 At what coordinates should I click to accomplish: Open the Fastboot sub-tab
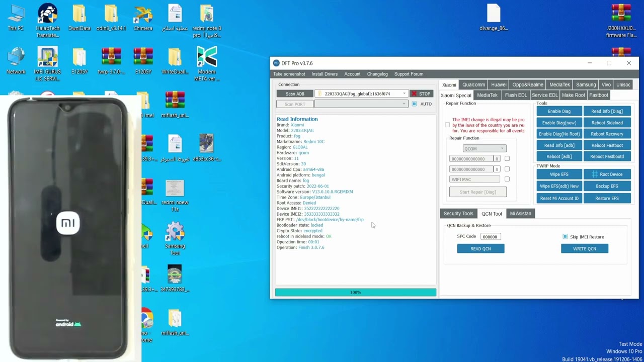(599, 95)
